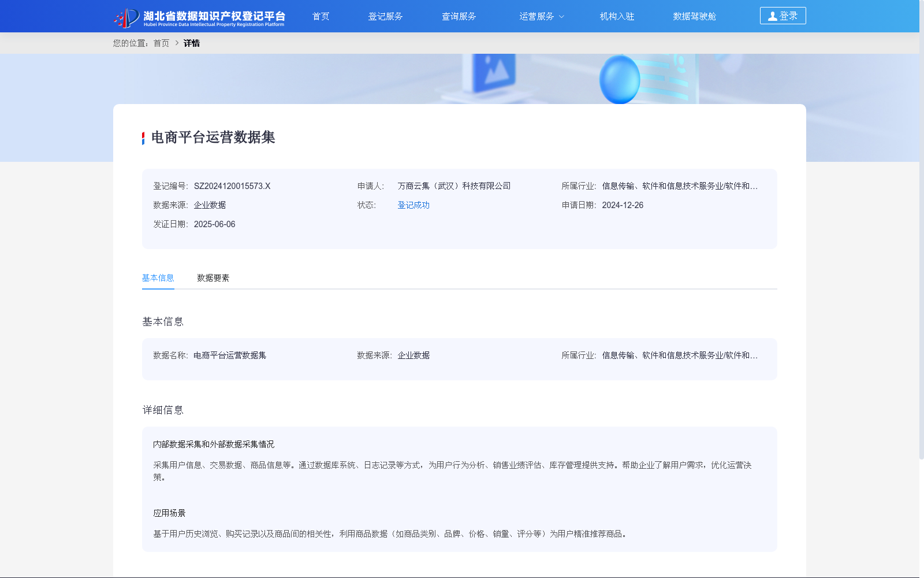Switch to the 基本信息 tab
This screenshot has height=578, width=924.
point(158,278)
